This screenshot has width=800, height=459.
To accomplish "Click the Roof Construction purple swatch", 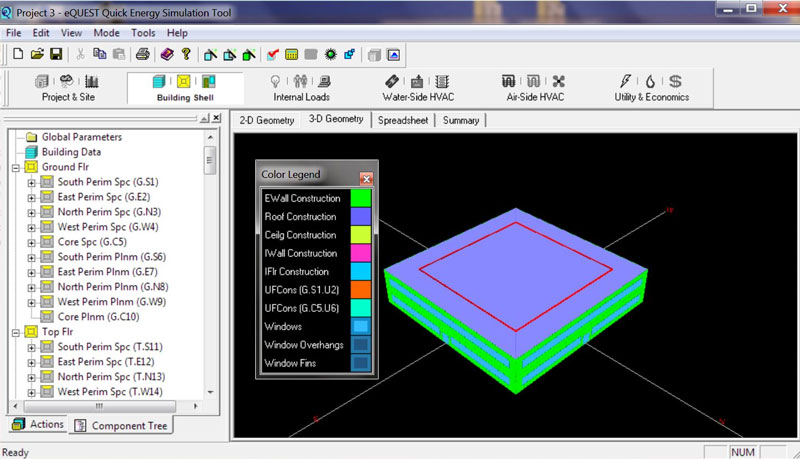I will pos(361,216).
